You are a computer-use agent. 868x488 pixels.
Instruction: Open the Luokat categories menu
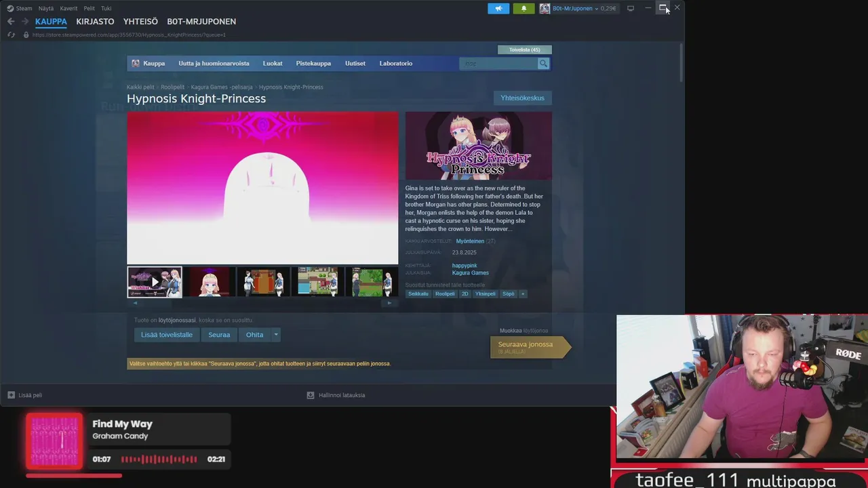pyautogui.click(x=273, y=64)
